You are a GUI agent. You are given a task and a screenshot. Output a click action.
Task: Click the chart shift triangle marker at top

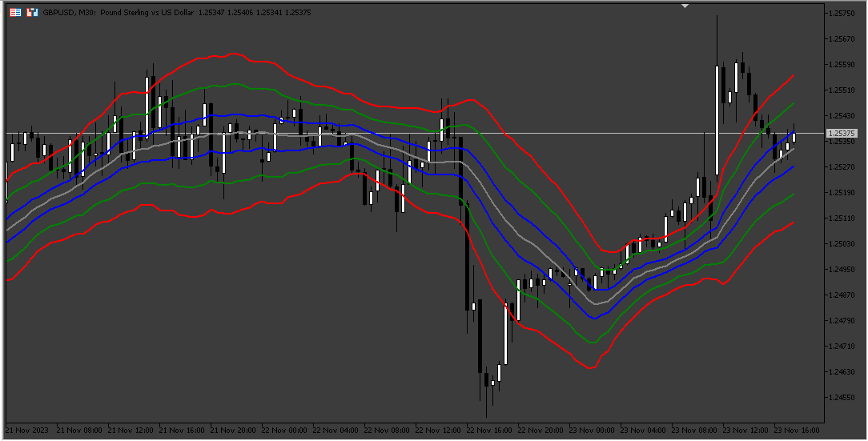[685, 6]
